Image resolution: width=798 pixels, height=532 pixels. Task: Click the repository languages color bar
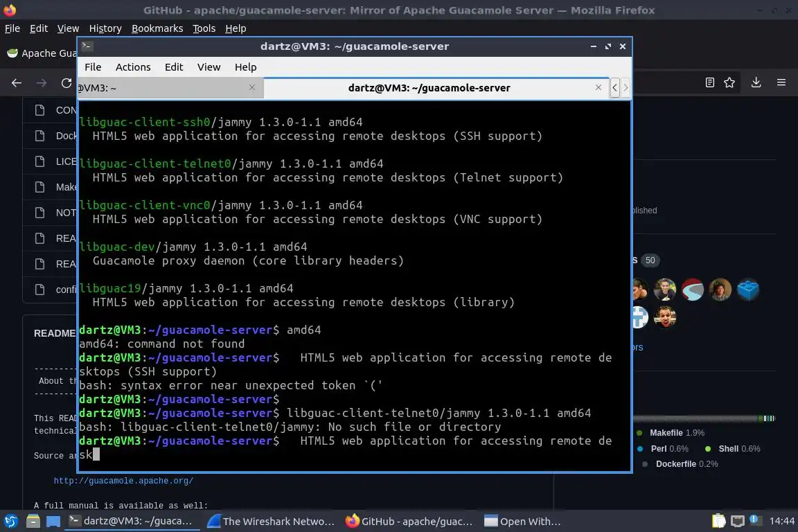point(704,418)
